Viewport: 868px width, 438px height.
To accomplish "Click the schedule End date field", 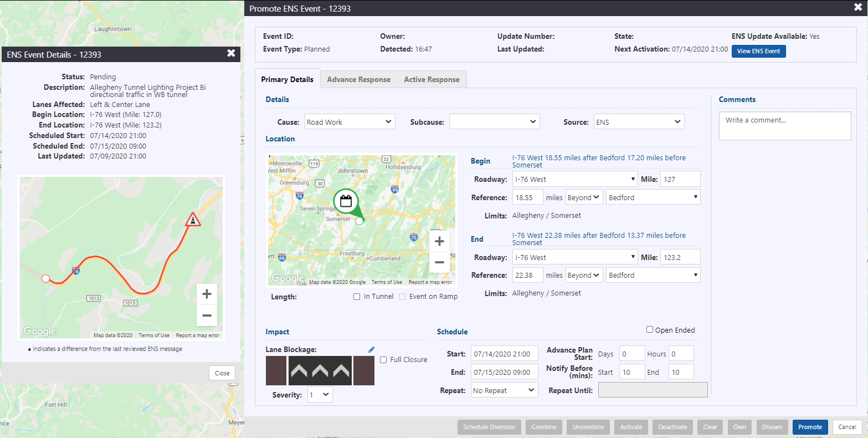I will 504,372.
